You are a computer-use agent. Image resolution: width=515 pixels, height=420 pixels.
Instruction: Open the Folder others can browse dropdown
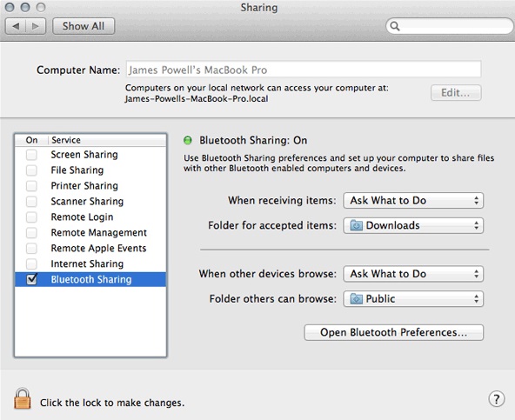pos(413,299)
